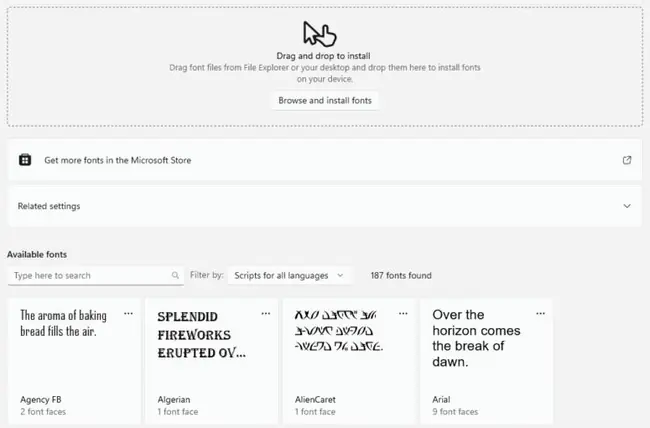Click the 'Available fonts' heading
Viewport: 650px width, 428px height.
37,254
